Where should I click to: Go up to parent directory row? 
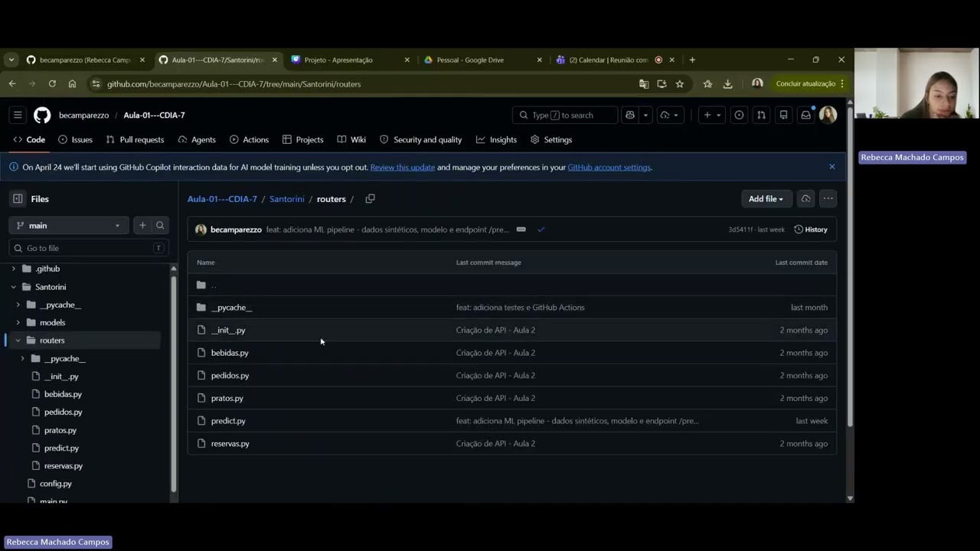pyautogui.click(x=512, y=285)
